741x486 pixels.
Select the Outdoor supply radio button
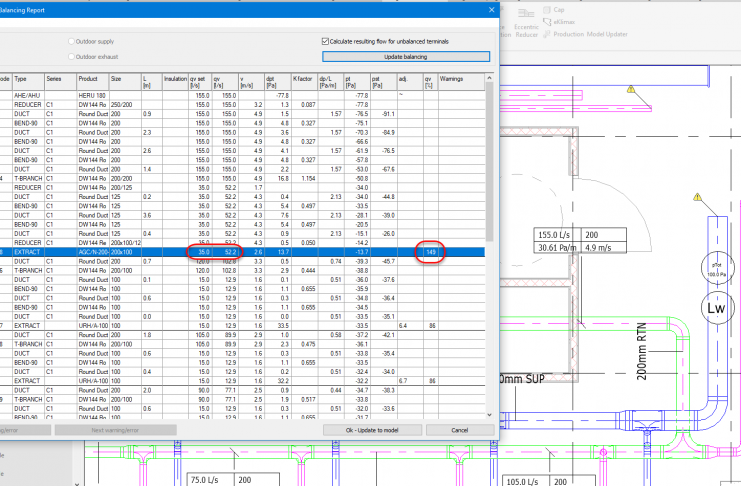71,41
